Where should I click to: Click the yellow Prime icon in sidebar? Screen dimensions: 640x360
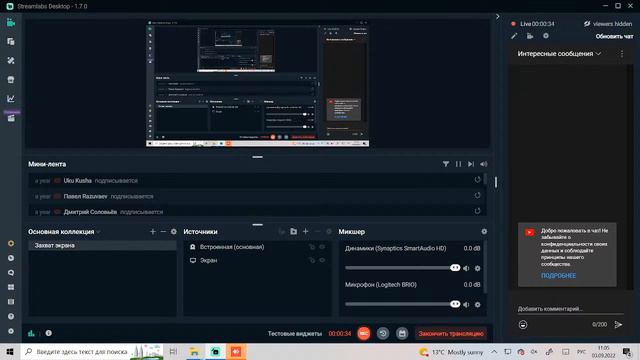[11, 243]
